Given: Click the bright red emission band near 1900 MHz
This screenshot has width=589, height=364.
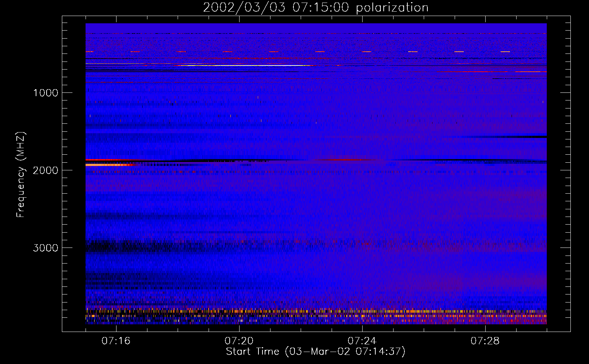Looking at the screenshot, I should tap(109, 160).
